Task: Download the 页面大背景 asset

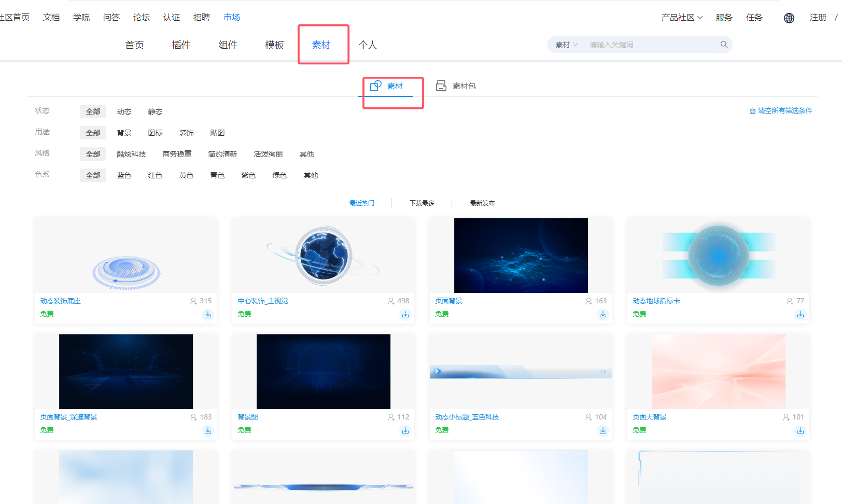Action: pyautogui.click(x=800, y=430)
